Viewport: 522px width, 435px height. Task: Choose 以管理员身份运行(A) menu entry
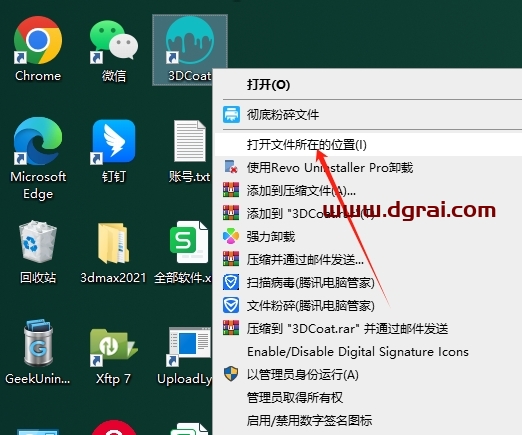point(368,374)
